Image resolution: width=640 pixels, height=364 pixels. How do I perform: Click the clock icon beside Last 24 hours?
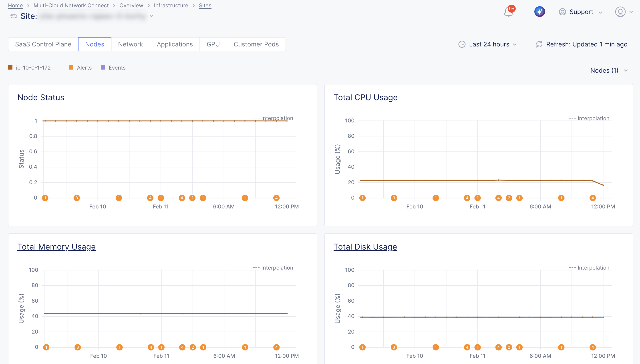[462, 44]
